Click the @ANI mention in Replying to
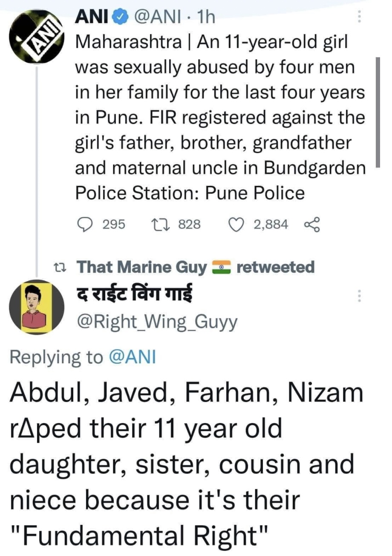The image size is (392, 556). 133,357
